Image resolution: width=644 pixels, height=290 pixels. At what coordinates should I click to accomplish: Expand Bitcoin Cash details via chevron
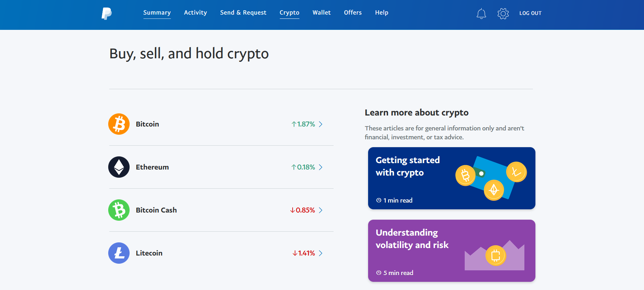click(x=321, y=210)
